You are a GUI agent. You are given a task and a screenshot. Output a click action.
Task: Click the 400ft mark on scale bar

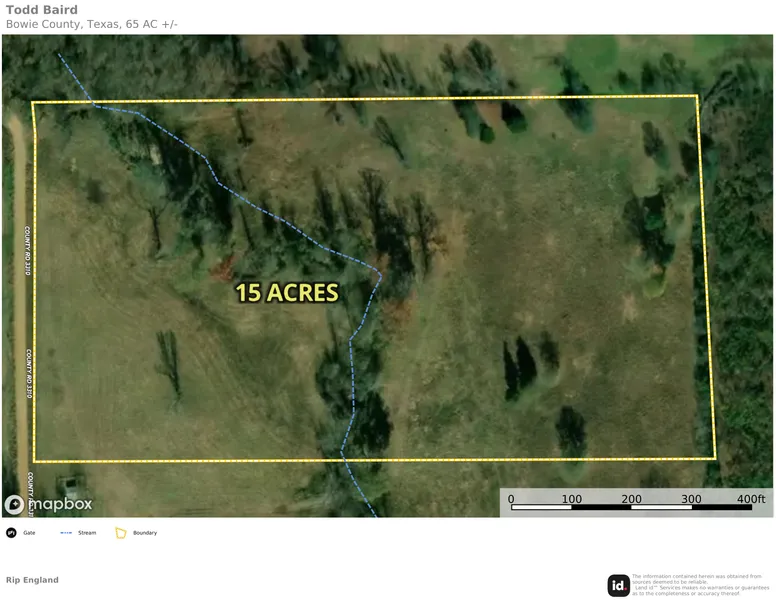[x=750, y=499]
